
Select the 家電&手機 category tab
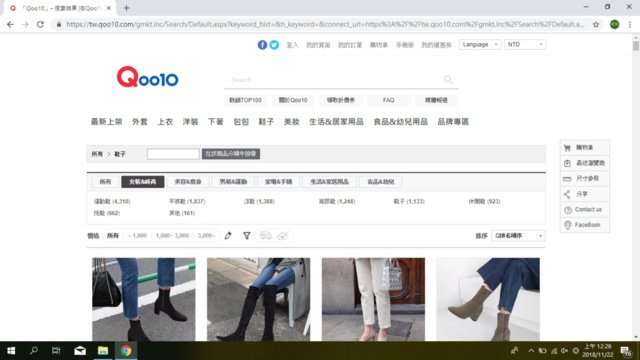(x=278, y=182)
